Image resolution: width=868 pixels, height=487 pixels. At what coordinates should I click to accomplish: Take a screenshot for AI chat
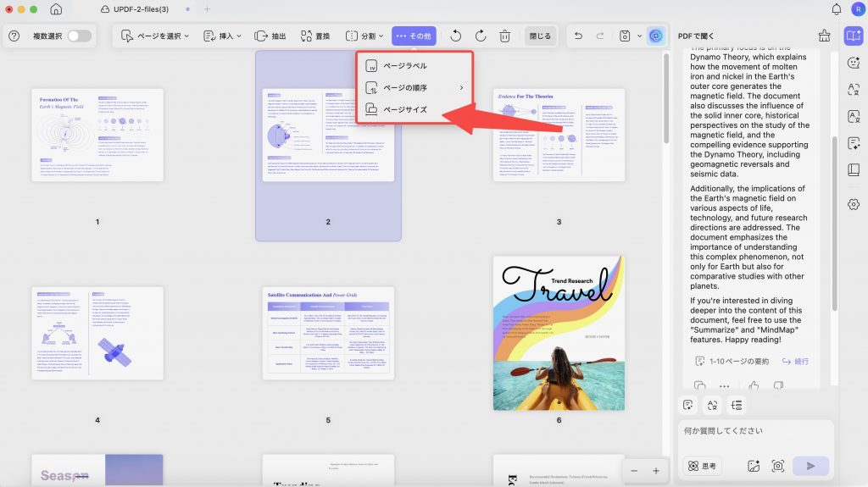pos(778,466)
